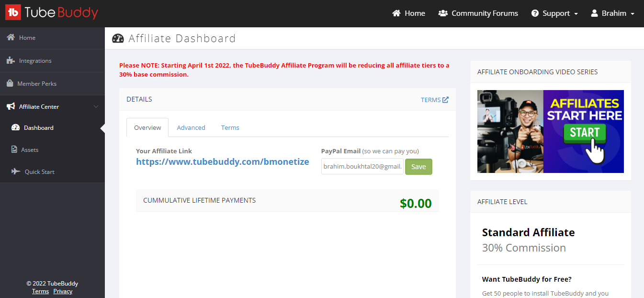Open the Brahim account dropdown
The image size is (644, 298).
(612, 13)
